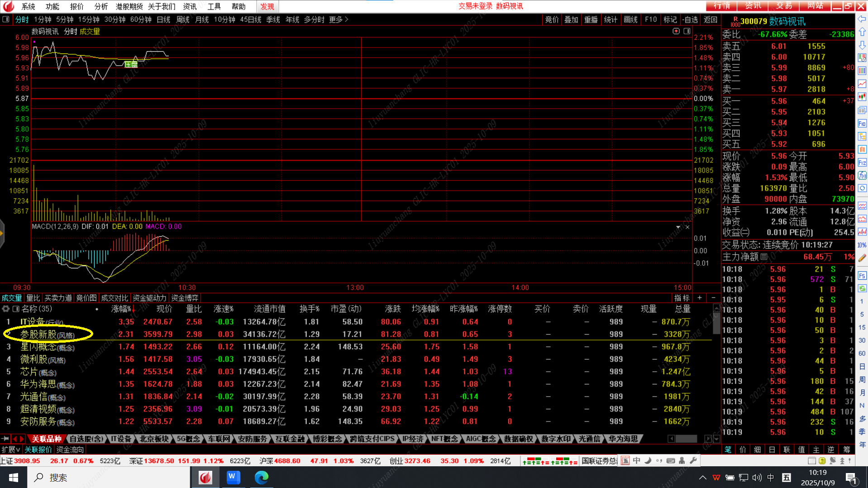The height and width of the screenshot is (488, 868).
Task: Expand the left edge panel arrow handle
Action: pyautogui.click(x=2, y=234)
